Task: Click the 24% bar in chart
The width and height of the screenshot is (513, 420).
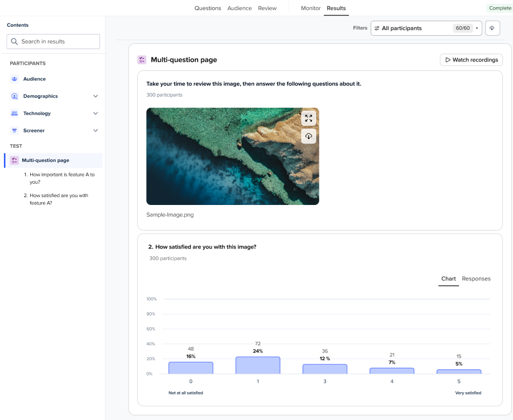Action: coord(257,365)
